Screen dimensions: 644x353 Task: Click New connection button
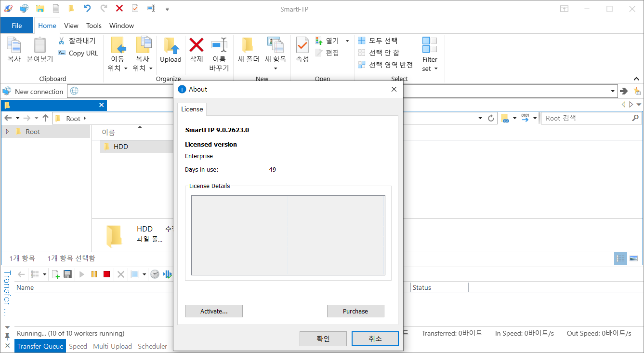coord(33,91)
